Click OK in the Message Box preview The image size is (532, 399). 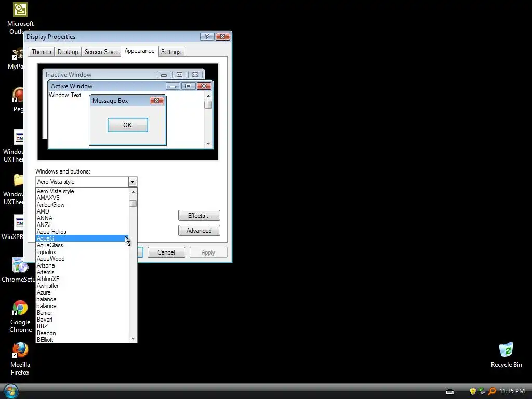(x=128, y=125)
